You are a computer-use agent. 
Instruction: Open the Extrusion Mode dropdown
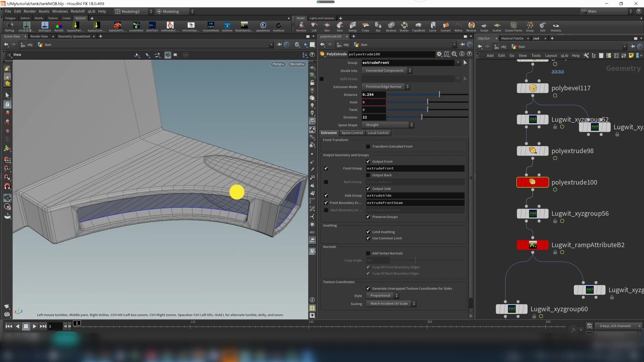(x=386, y=87)
